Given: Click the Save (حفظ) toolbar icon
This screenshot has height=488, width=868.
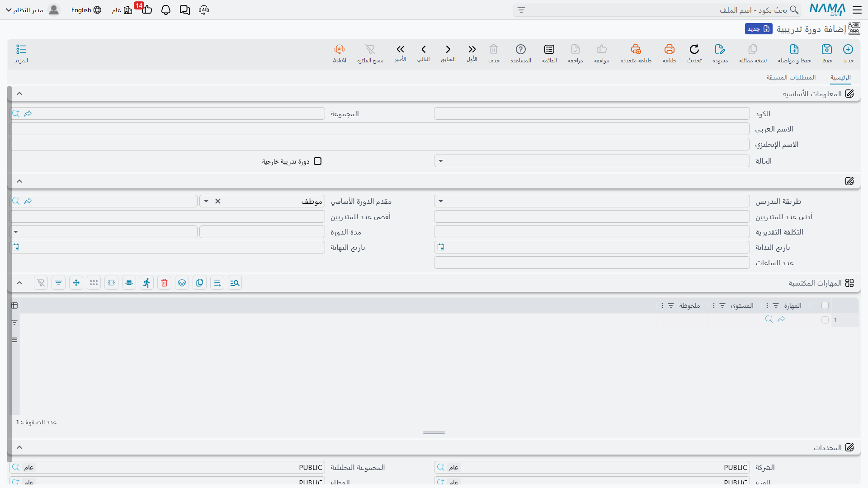Looking at the screenshot, I should [x=827, y=49].
